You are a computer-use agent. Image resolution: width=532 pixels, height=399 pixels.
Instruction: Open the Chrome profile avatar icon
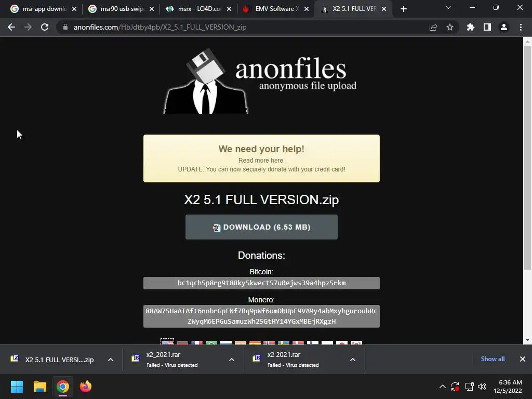click(504, 27)
